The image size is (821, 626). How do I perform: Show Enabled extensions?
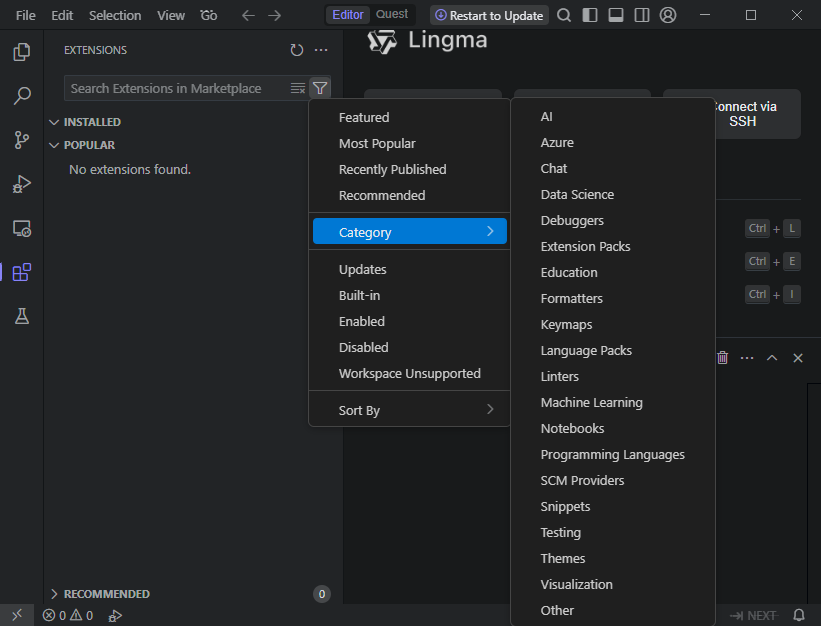tap(409, 321)
